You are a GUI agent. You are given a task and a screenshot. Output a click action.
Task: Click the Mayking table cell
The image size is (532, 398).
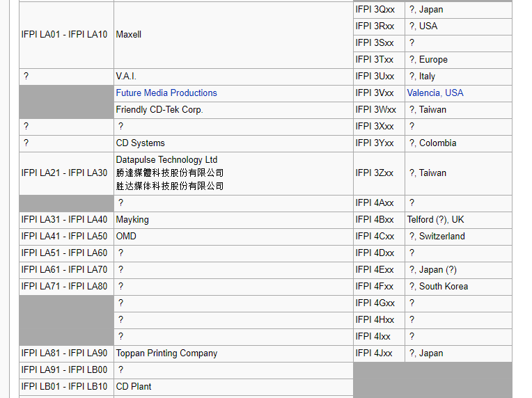point(132,220)
